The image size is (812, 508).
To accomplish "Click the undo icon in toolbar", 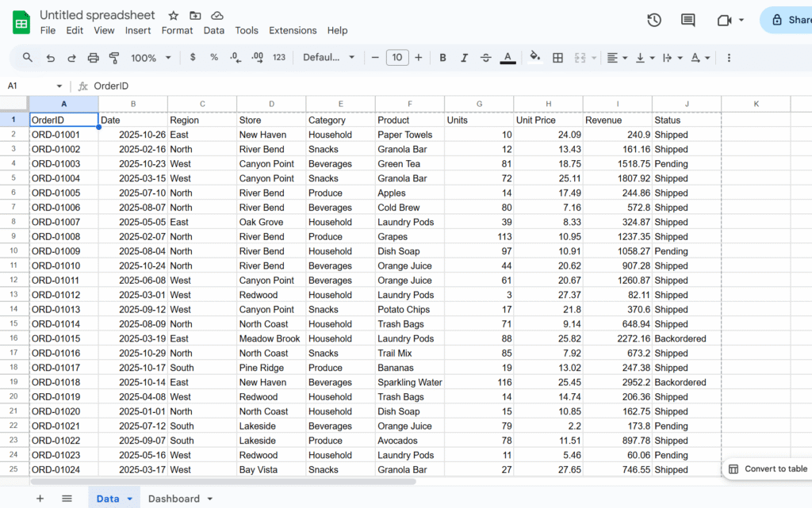I will [x=51, y=58].
